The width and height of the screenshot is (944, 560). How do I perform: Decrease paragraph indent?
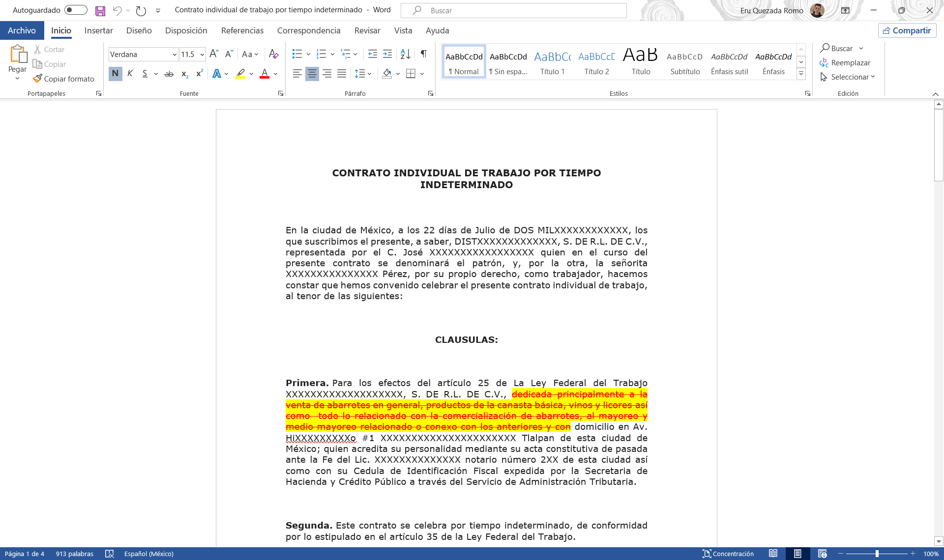(x=373, y=54)
